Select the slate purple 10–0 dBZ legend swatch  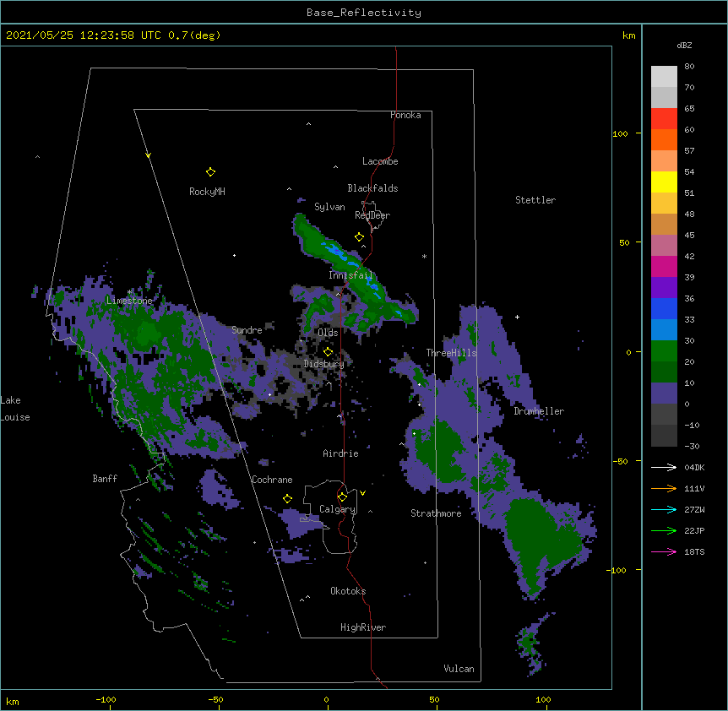coord(664,393)
